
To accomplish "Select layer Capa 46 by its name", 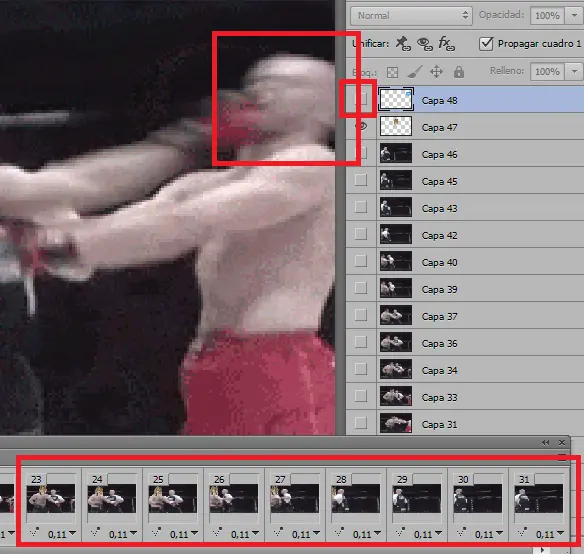I will pyautogui.click(x=439, y=155).
